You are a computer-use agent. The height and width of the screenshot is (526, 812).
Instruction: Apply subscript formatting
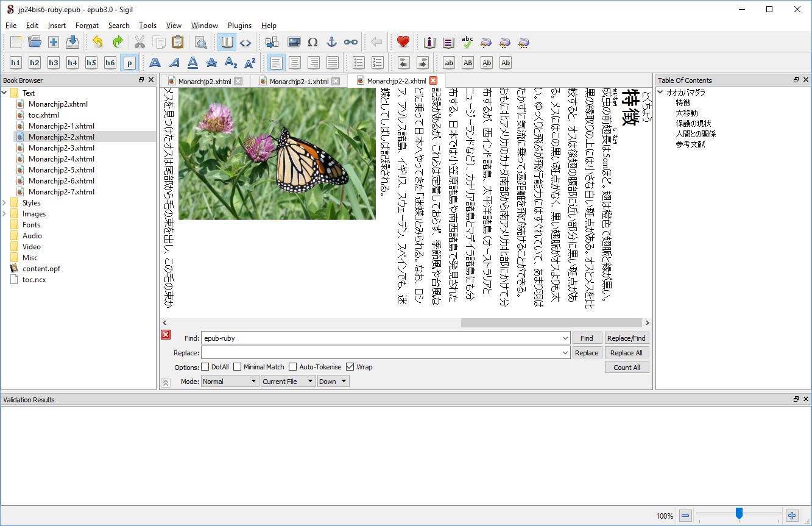pos(231,62)
